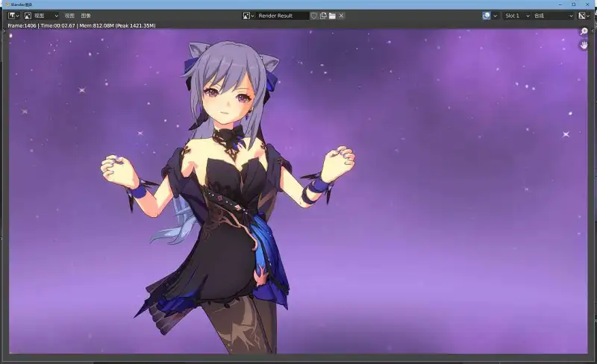Screen dimensions: 597x364
Task: Create a new image with the copy icon
Action: [323, 16]
